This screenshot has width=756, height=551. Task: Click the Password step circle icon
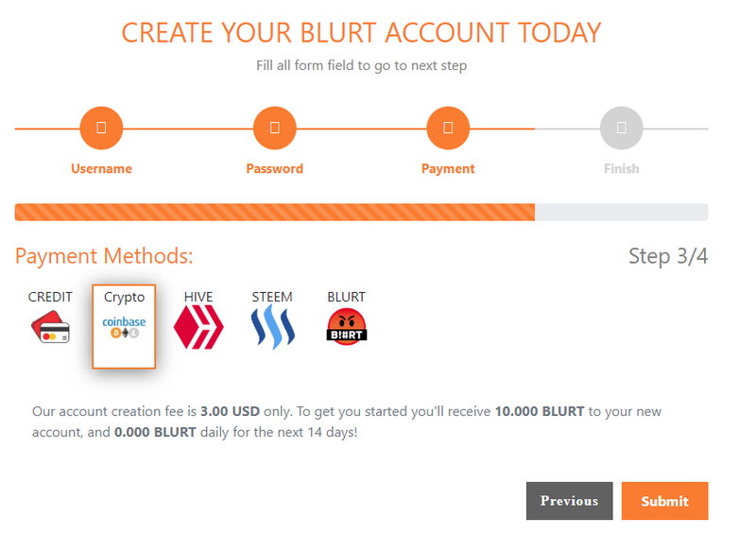tap(274, 128)
